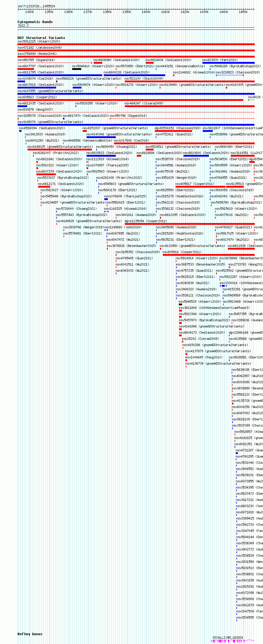
Task: Select nsv521100 (Shaikh2009) variant
Action: tap(189, 81)
